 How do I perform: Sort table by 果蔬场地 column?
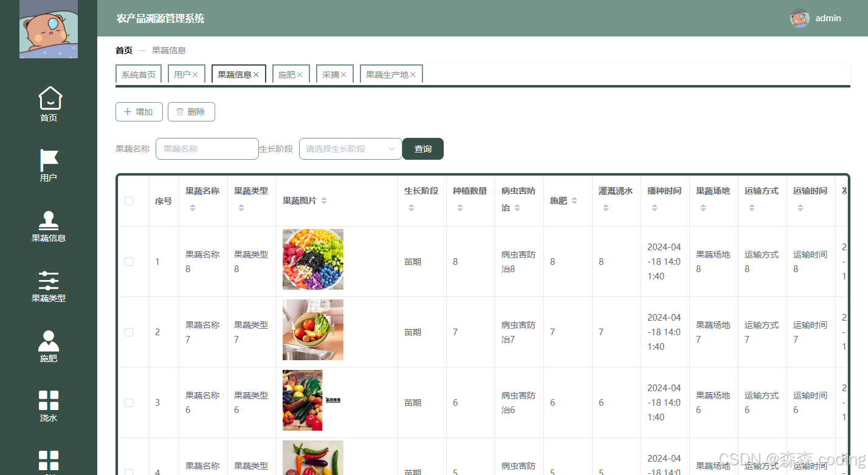point(703,208)
